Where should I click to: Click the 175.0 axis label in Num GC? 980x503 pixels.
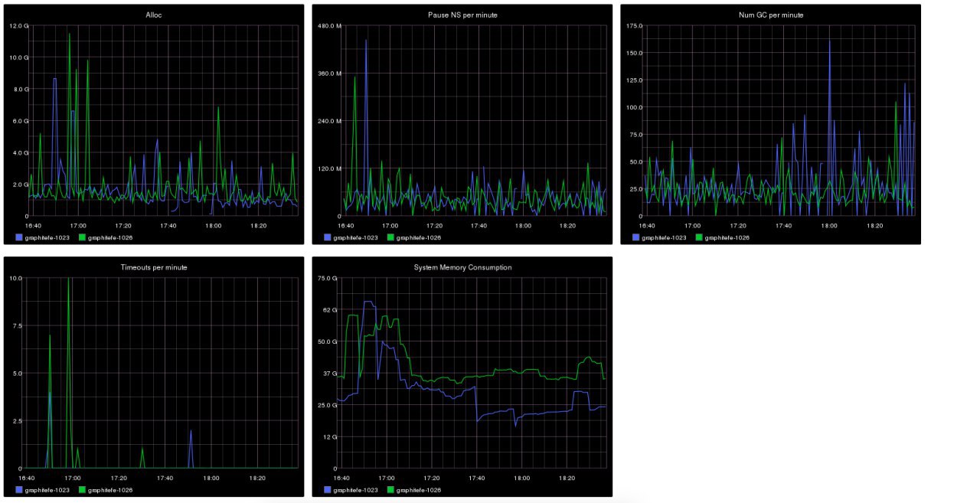(634, 26)
